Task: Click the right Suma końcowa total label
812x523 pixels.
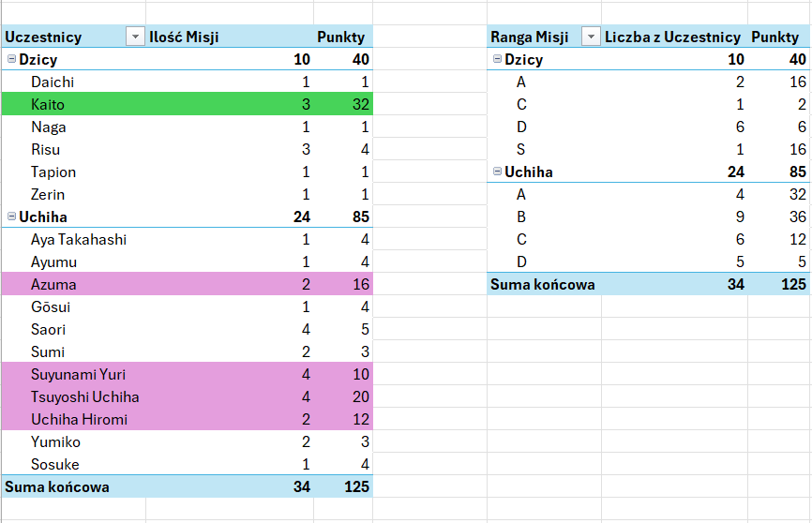Action: click(x=542, y=284)
